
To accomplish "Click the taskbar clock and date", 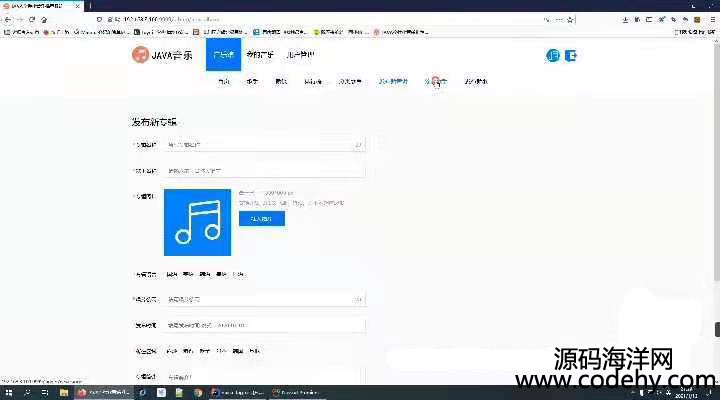I will pyautogui.click(x=686, y=393).
